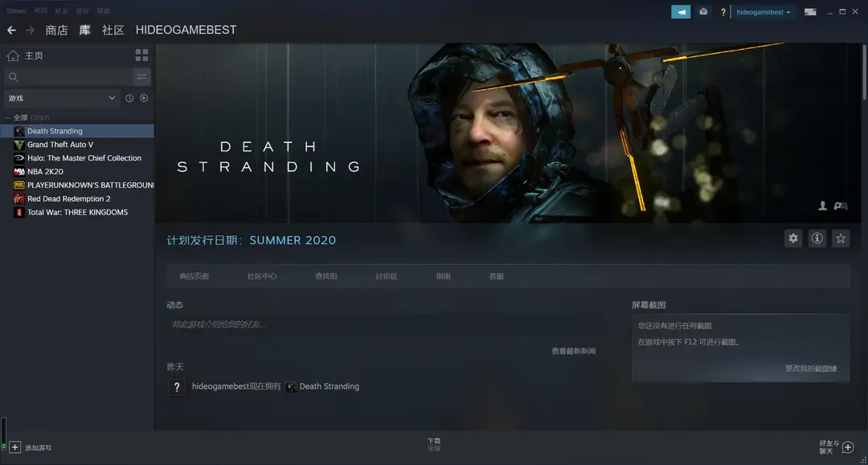Open the 商店页面 link
Image resolution: width=868 pixels, height=465 pixels.
point(194,276)
